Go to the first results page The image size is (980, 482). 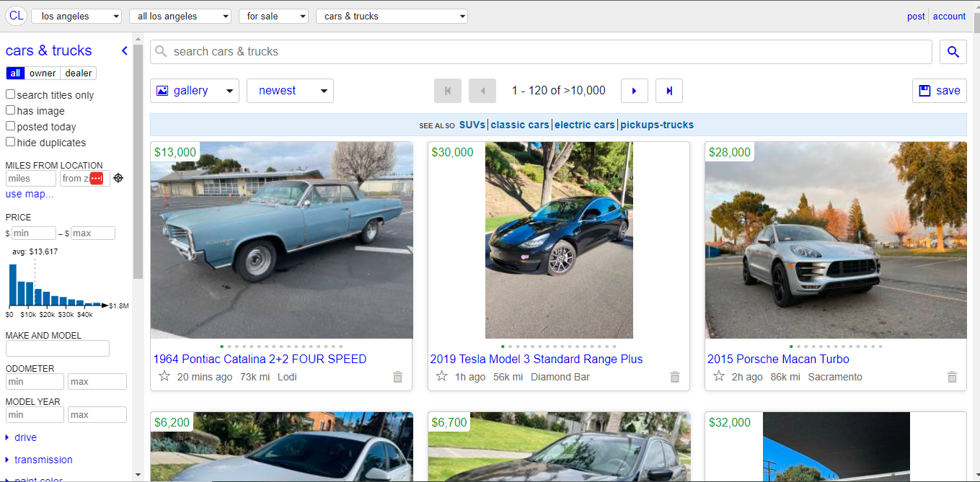[x=447, y=91]
